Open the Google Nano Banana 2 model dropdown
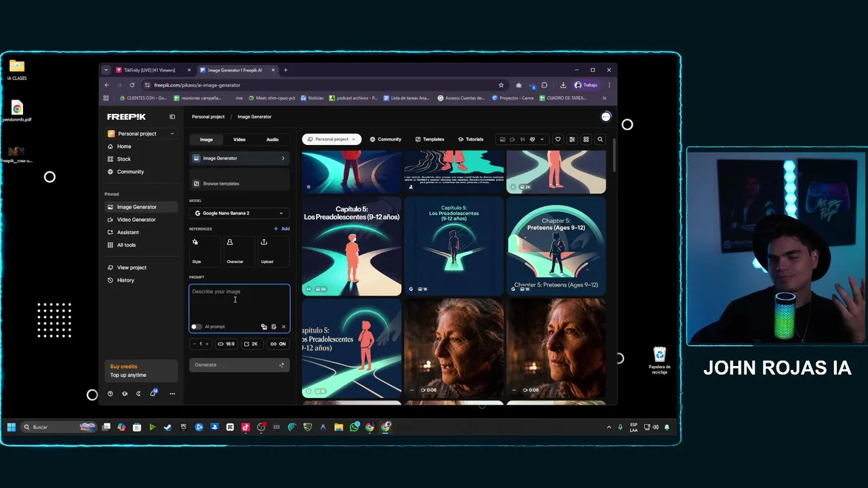 tap(239, 213)
